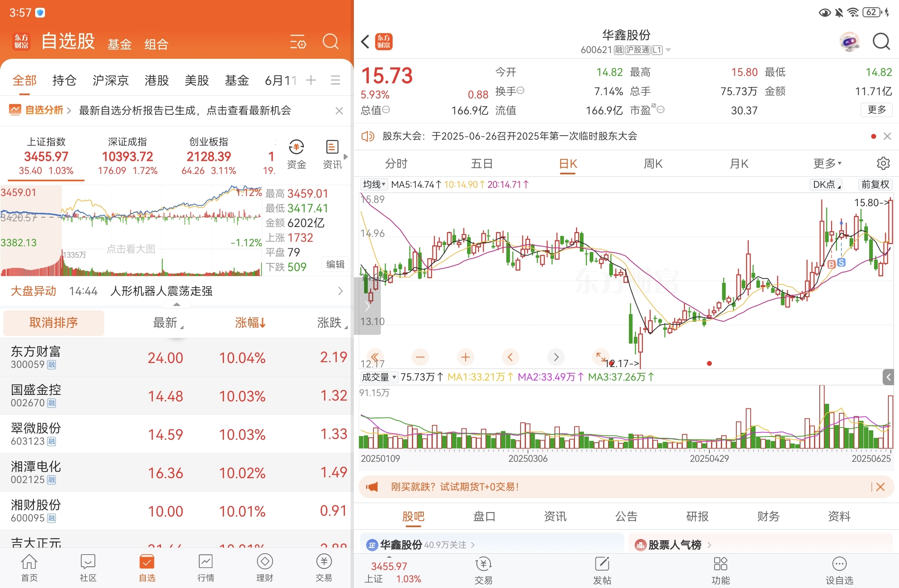899x588 pixels.
Task: Go back using the left arrow icon
Action: tap(365, 42)
